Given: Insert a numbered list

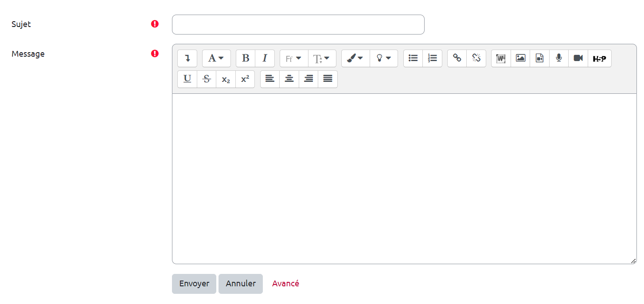Looking at the screenshot, I should coord(432,58).
